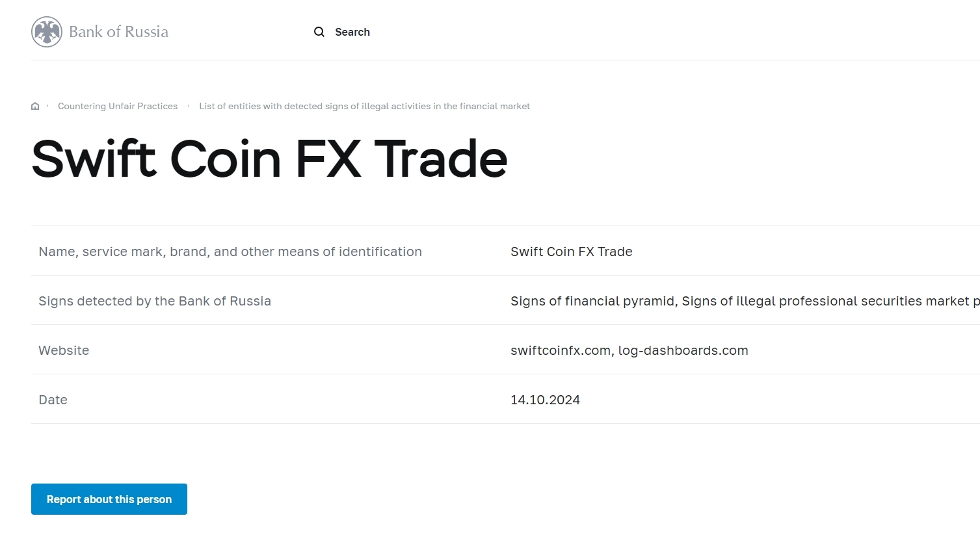Click the search magnifier icon
The image size is (980, 544).
click(319, 32)
